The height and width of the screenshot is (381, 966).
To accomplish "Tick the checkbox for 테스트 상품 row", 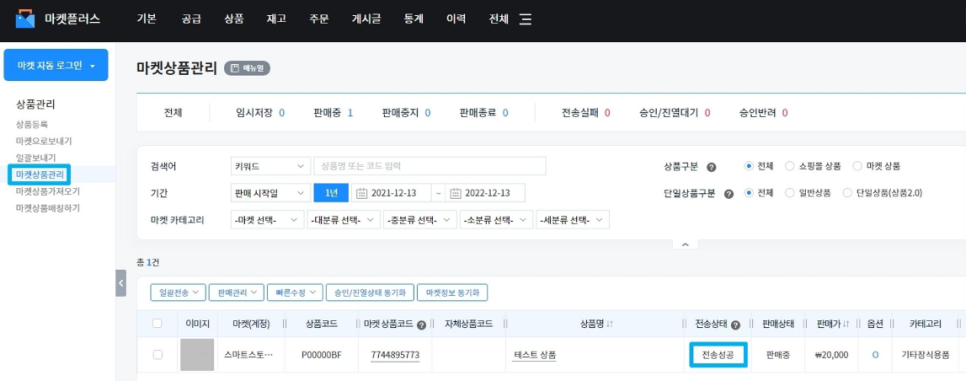I will click(157, 354).
